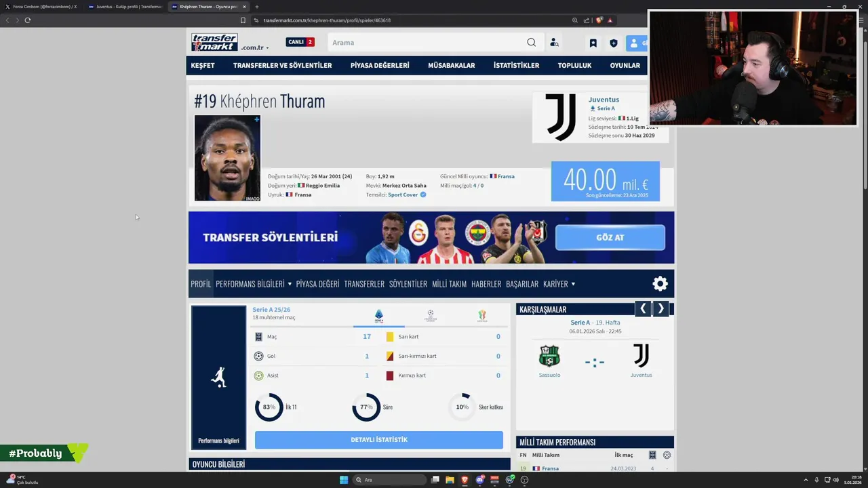
Task: Select the BAŞARILAR tab
Action: click(522, 284)
